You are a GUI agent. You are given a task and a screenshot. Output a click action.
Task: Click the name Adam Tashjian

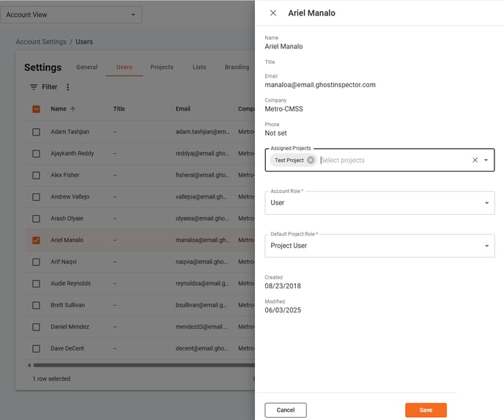[x=70, y=131]
